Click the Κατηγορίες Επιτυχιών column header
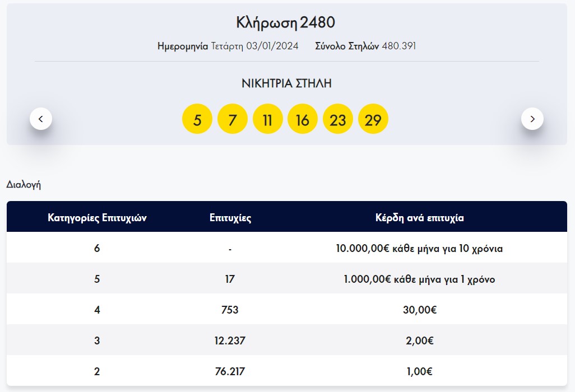This screenshot has width=575, height=392. 98,218
